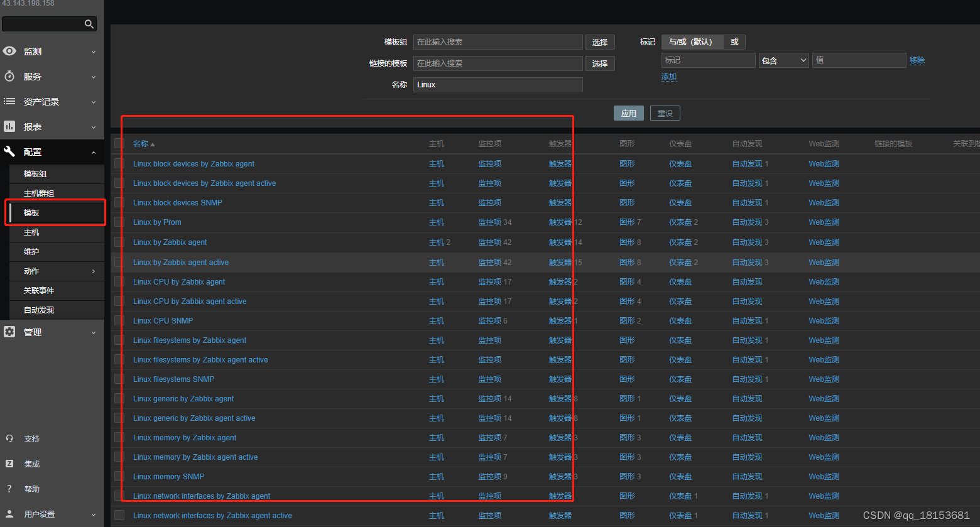Focus the 值 tag value field
This screenshot has width=980, height=527.
tap(859, 60)
